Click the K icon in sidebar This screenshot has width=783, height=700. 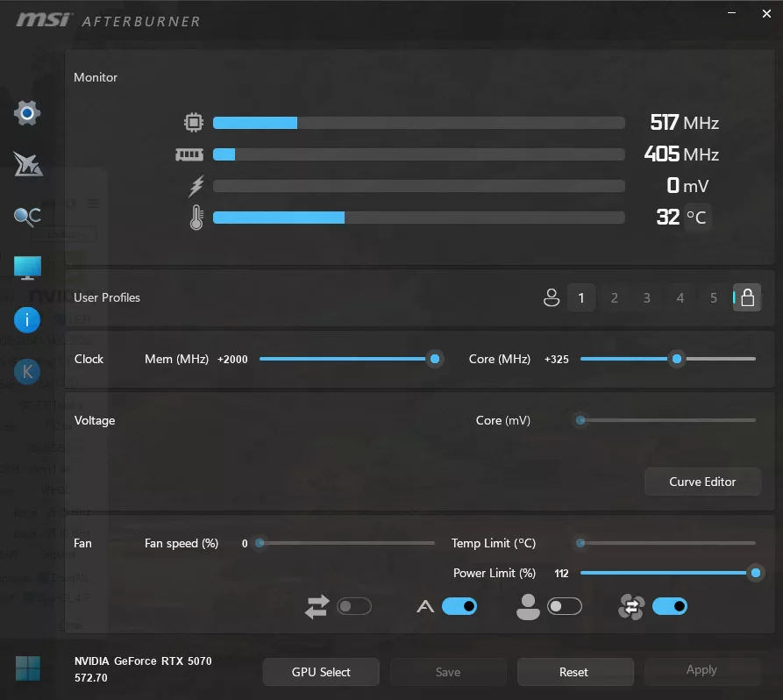tap(27, 372)
